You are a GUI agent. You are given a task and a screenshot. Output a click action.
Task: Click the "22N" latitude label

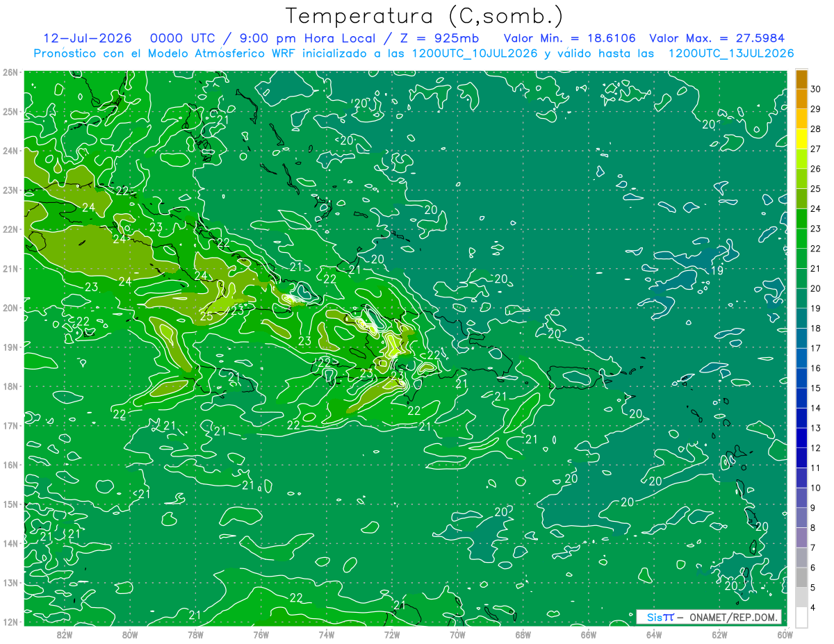tap(10, 229)
